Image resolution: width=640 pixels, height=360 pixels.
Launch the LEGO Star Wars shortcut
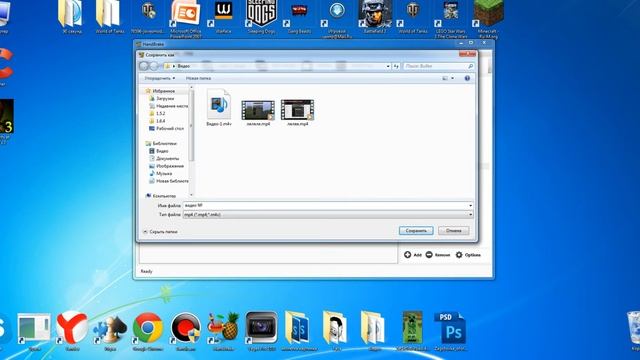[x=451, y=19]
